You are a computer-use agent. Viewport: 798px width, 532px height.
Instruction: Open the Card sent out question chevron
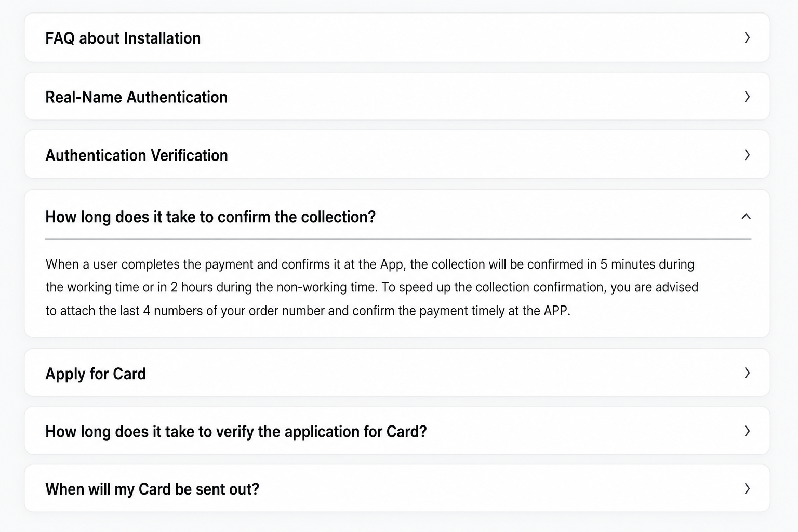pyautogui.click(x=747, y=488)
